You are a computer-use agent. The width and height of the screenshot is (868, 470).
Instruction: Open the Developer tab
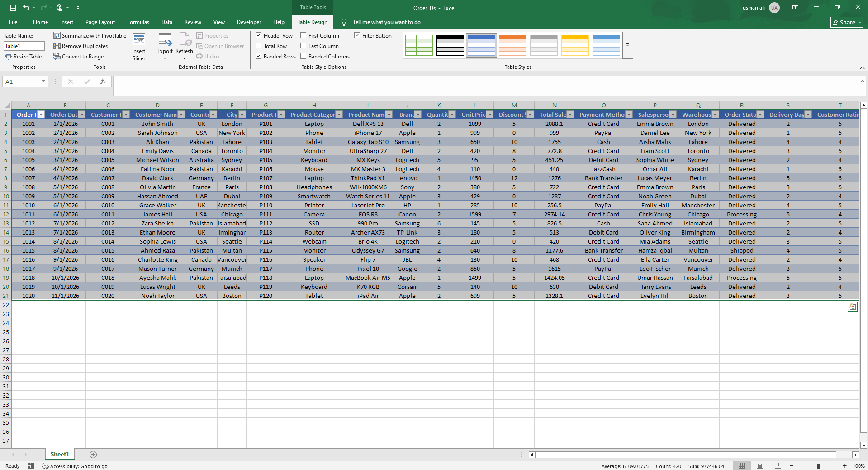coord(249,22)
